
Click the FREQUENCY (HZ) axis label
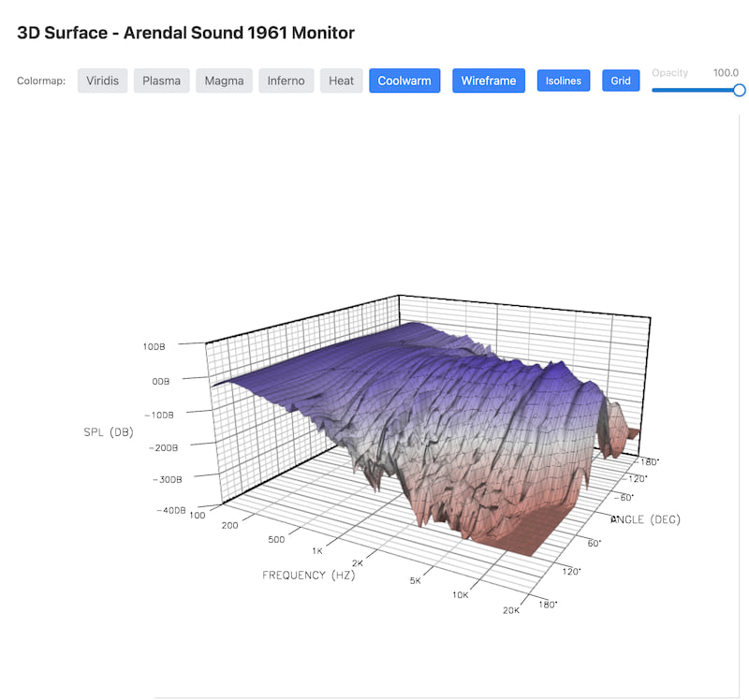point(308,575)
